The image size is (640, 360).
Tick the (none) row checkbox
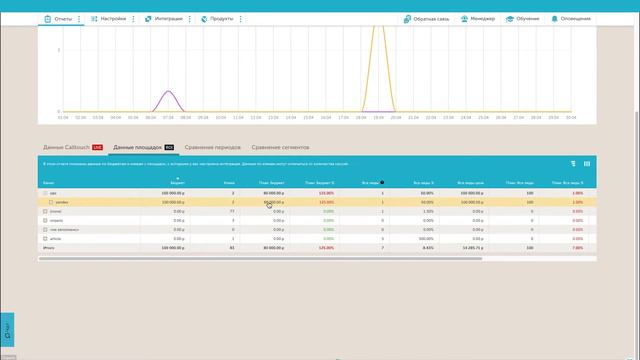click(45, 211)
